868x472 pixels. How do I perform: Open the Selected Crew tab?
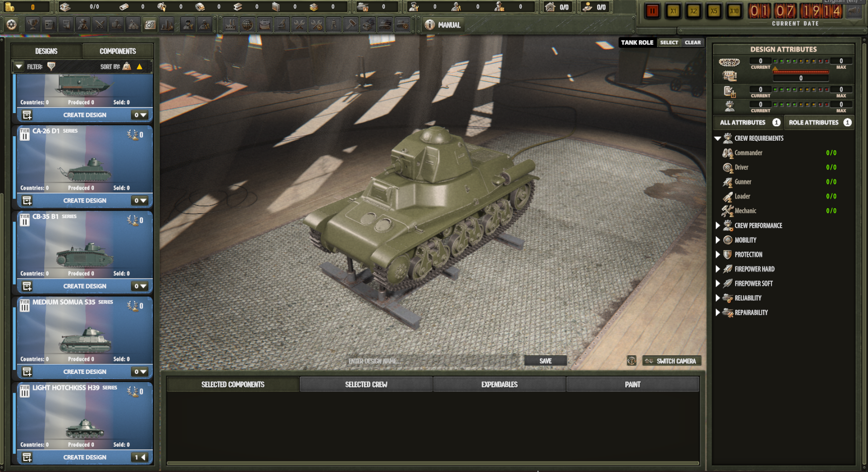tap(366, 385)
